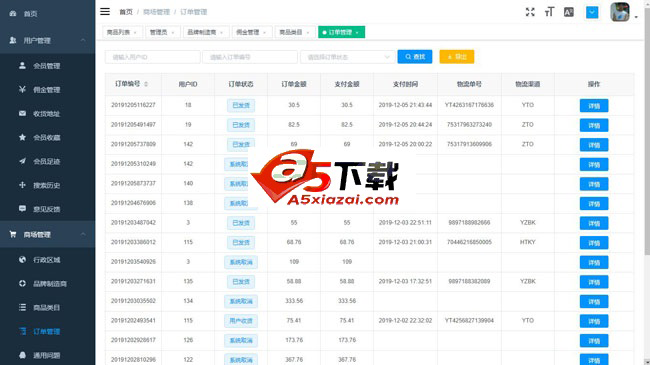Open 商品类目 in sidebar
The width and height of the screenshot is (650, 365).
[47, 307]
